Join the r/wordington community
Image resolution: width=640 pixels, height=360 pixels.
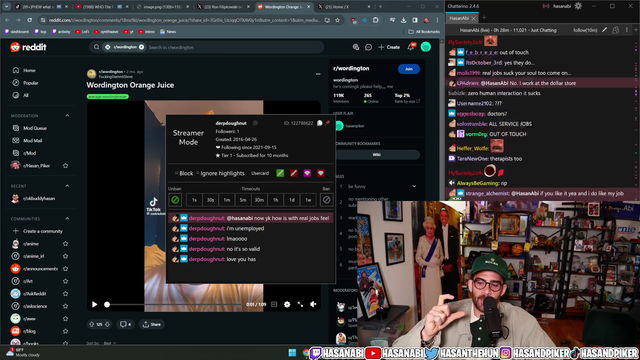point(409,69)
